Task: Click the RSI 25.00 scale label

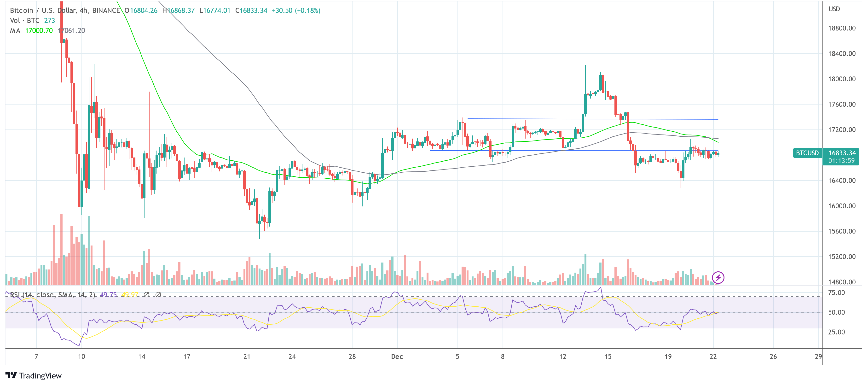Action: pyautogui.click(x=836, y=332)
